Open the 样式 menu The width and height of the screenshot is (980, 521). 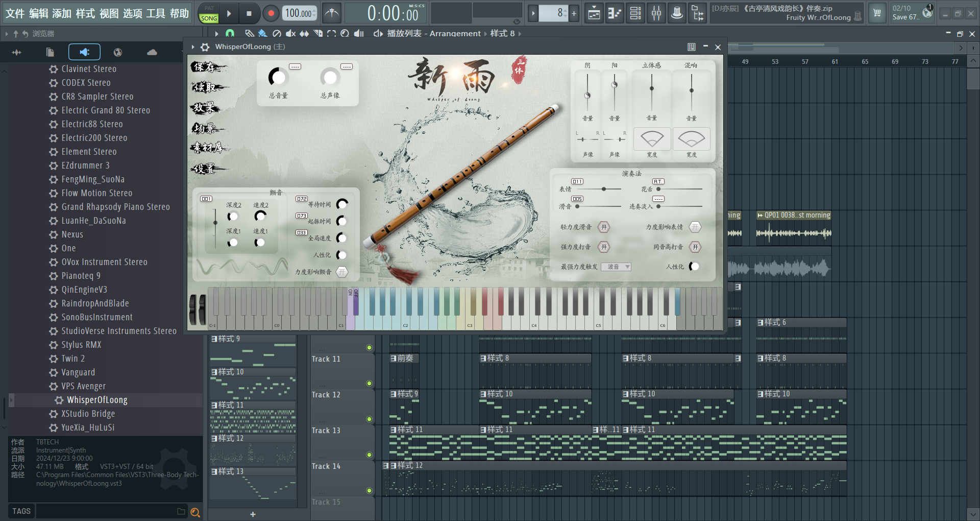pos(85,13)
